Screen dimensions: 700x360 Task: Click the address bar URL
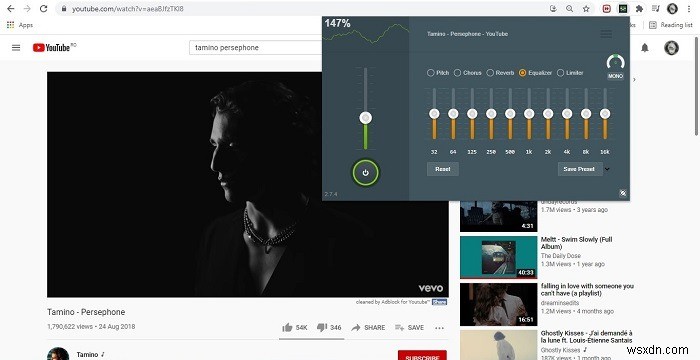click(128, 8)
